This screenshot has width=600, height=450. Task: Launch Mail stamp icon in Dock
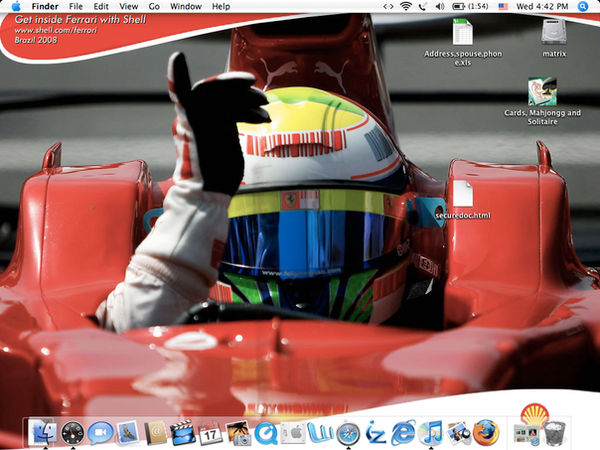pos(127,432)
